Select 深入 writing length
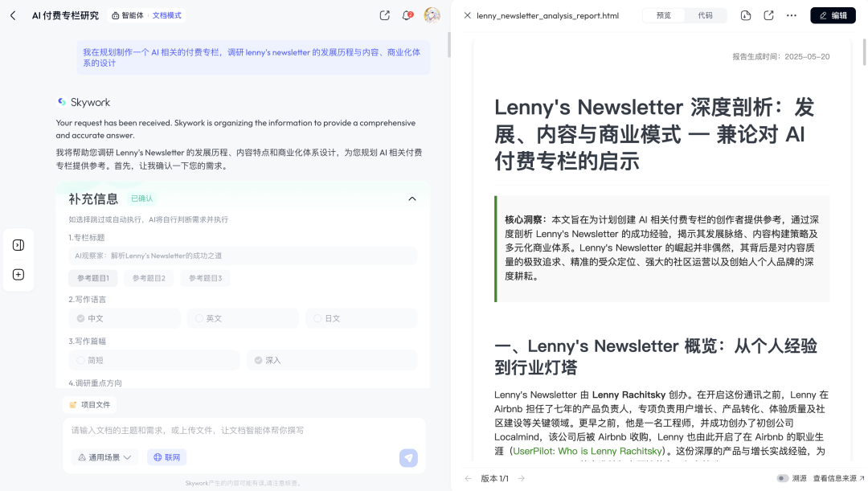This screenshot has height=491, width=868. [332, 360]
